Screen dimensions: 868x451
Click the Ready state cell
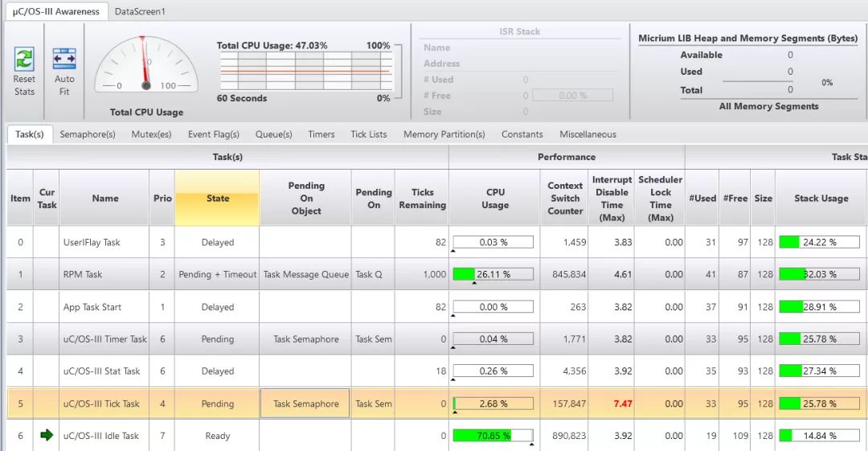217,436
